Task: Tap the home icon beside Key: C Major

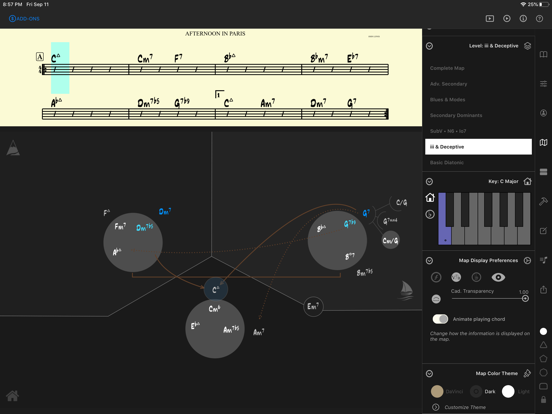Action: [x=527, y=182]
